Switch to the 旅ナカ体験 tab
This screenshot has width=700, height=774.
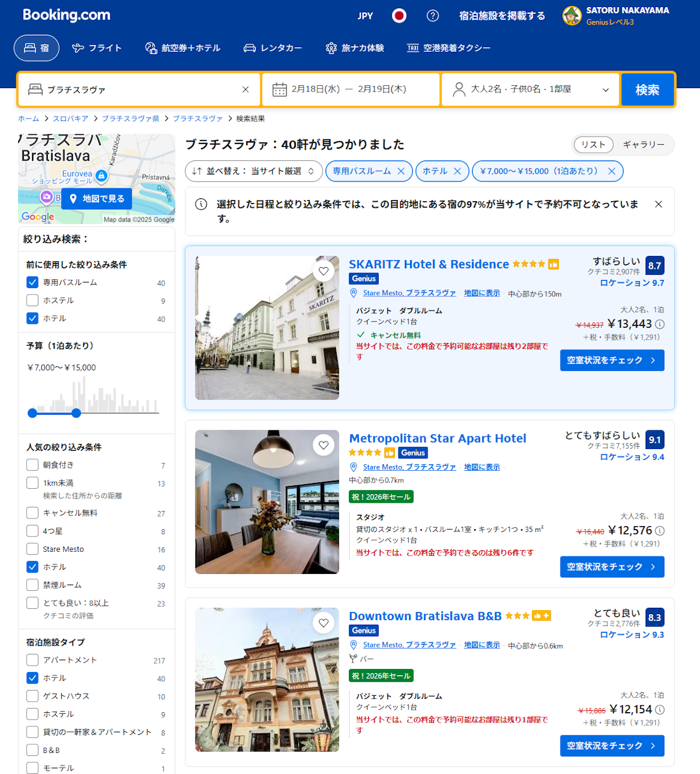pyautogui.click(x=355, y=48)
